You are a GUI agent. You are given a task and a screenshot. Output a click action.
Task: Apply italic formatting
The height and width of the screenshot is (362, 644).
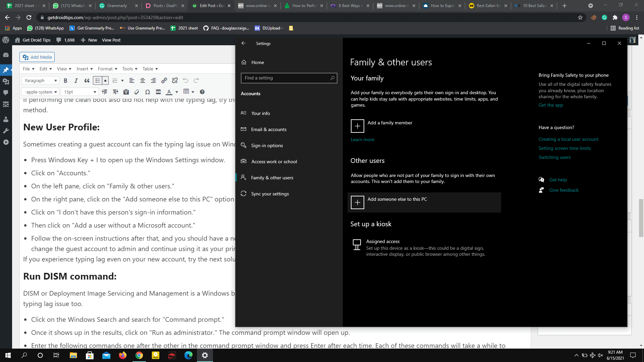click(76, 81)
